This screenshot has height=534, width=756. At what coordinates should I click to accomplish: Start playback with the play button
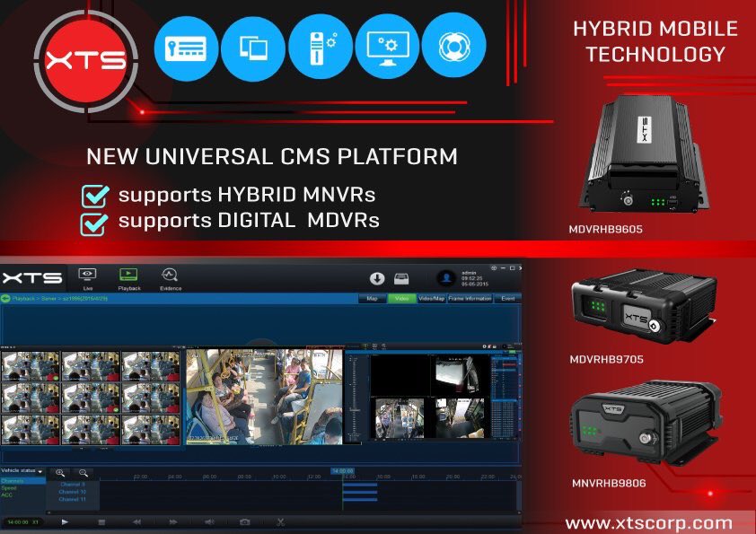65,522
